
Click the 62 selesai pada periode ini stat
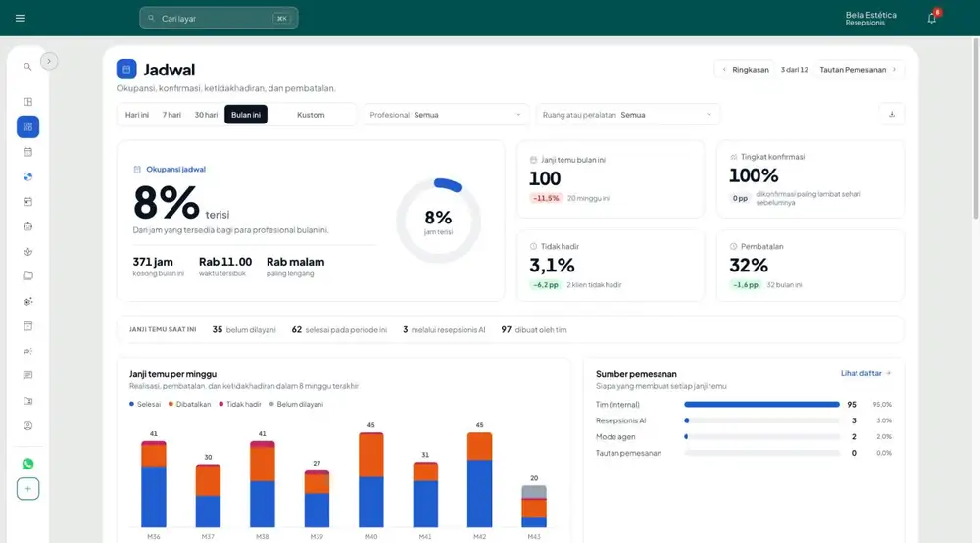[339, 330]
